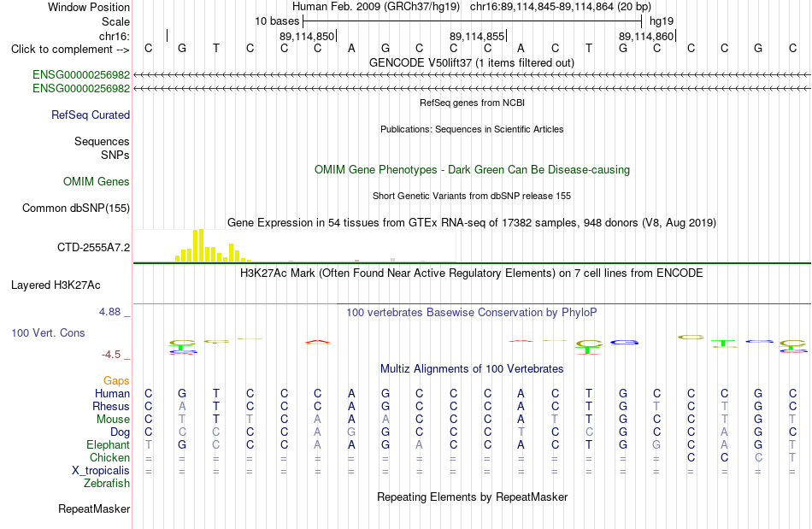Click the 89,114,855 ruler position
This screenshot has height=529, width=812.
tap(477, 36)
